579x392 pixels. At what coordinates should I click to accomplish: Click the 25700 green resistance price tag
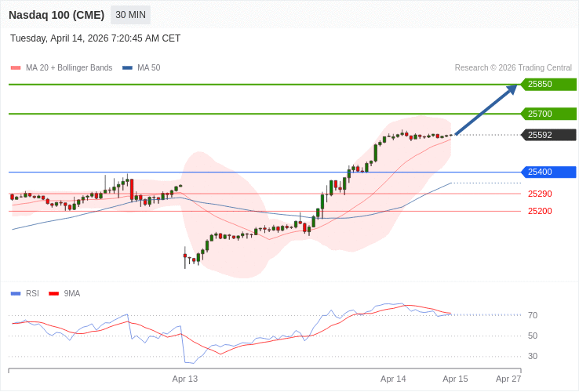click(548, 114)
